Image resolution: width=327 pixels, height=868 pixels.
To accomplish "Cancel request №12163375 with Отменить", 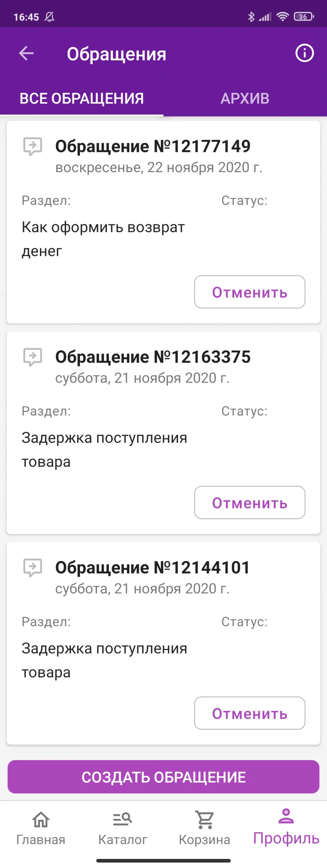I will (x=250, y=503).
